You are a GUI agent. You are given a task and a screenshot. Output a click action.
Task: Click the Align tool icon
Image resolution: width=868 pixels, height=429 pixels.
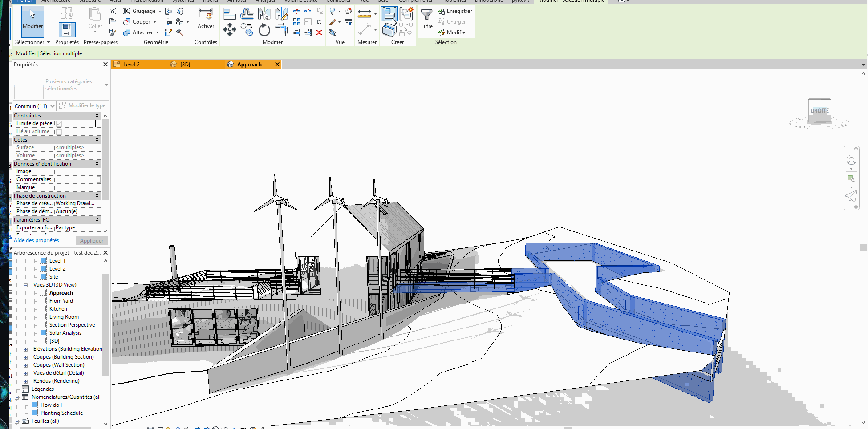229,14
